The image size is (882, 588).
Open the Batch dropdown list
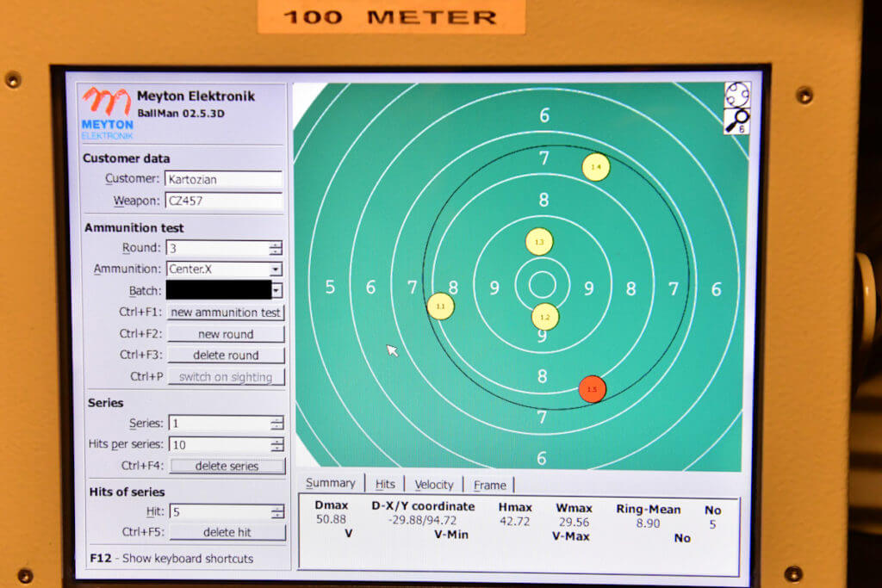(276, 290)
